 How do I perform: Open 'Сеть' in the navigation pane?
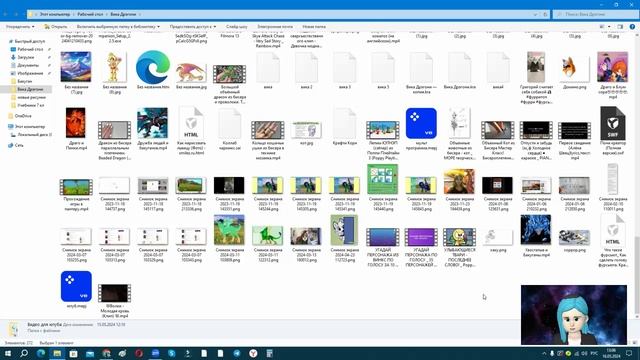[x=19, y=145]
